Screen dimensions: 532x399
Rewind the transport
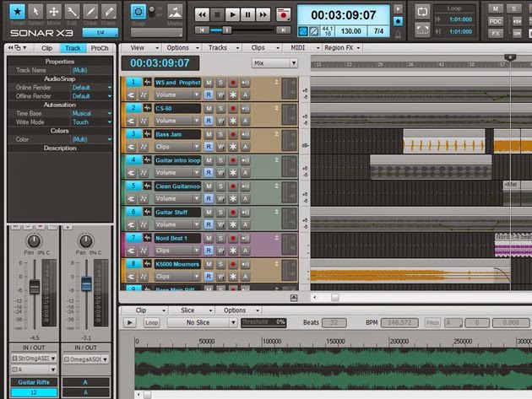[202, 15]
